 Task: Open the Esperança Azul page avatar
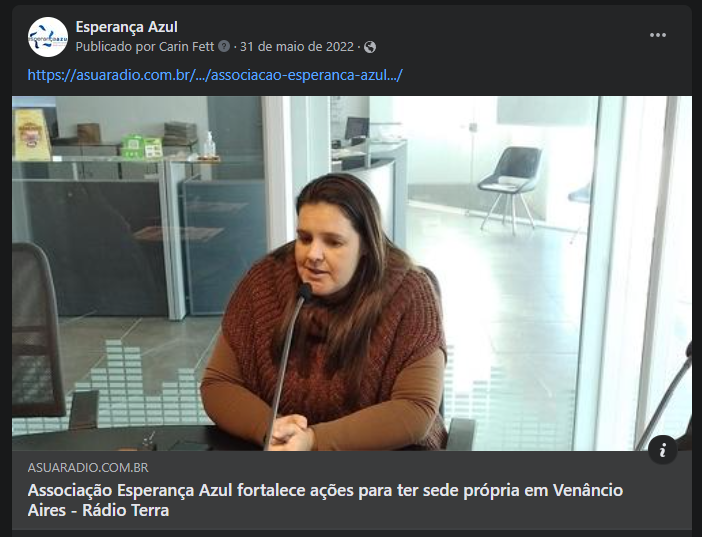(x=48, y=37)
